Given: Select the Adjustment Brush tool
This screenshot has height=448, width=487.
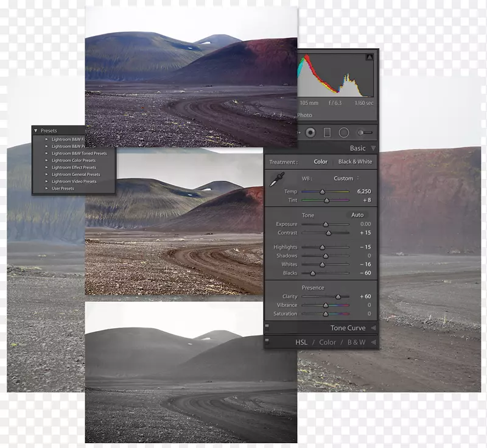Looking at the screenshot, I should pyautogui.click(x=364, y=132).
